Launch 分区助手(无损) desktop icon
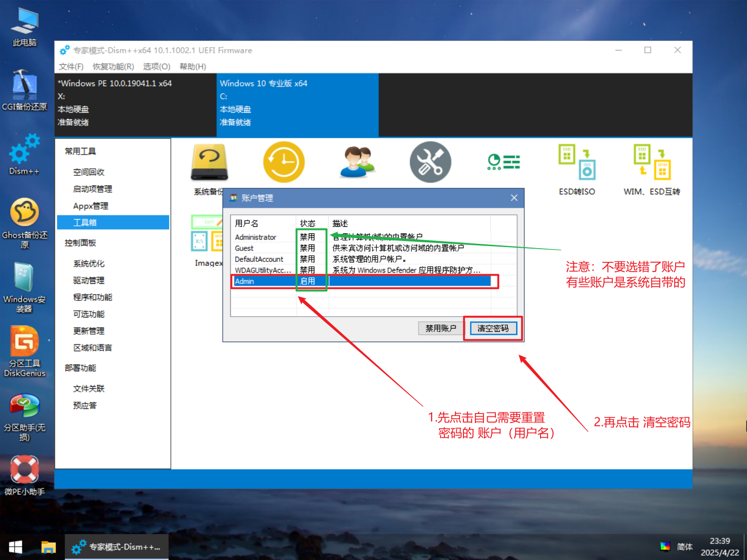This screenshot has height=560, width=747. tap(24, 416)
